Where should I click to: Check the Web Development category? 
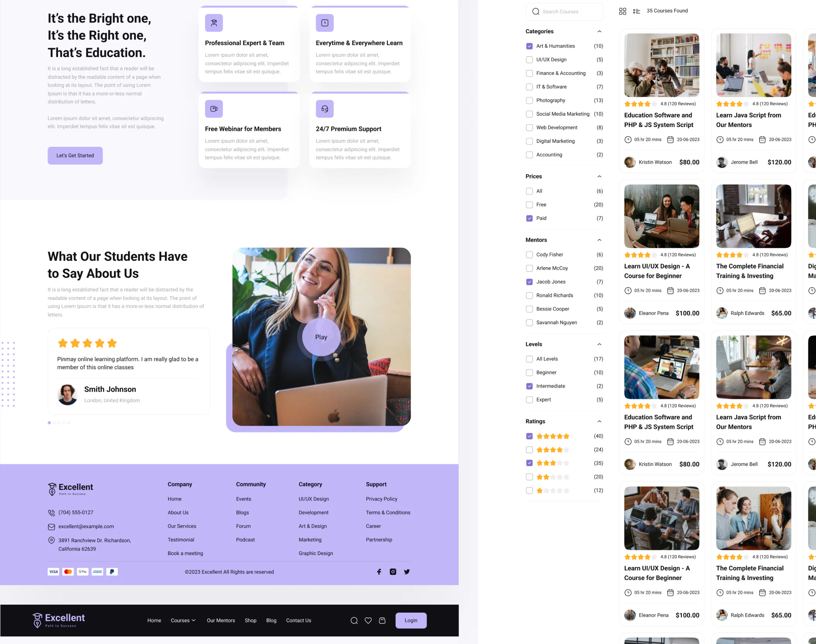pos(529,127)
